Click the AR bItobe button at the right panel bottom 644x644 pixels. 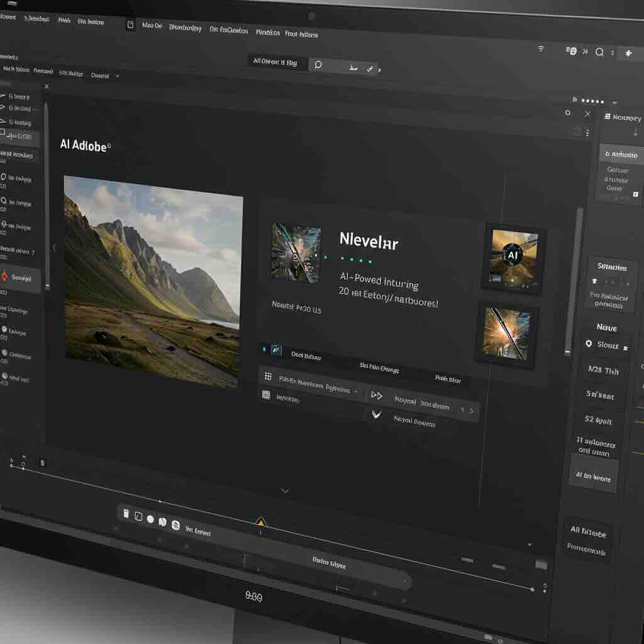[x=588, y=531]
